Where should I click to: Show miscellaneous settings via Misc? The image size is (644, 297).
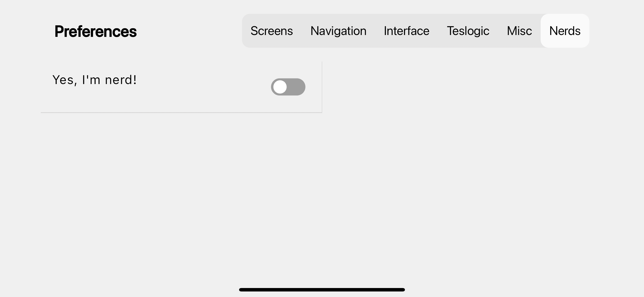point(519,31)
